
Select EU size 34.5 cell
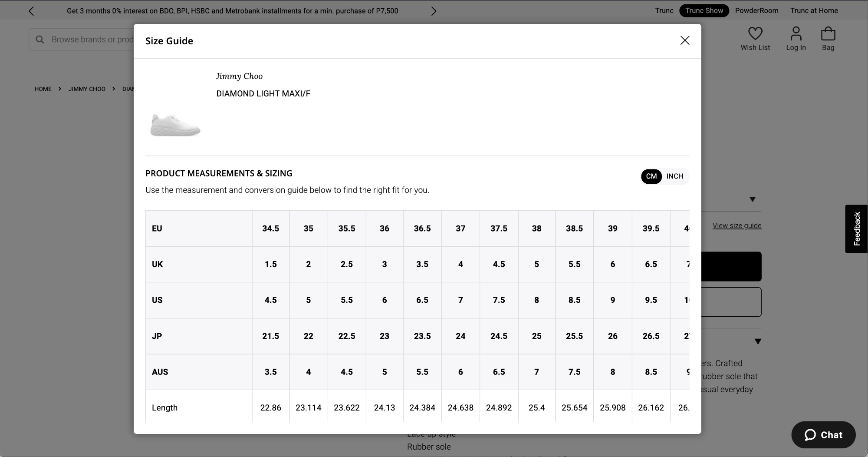pyautogui.click(x=271, y=228)
